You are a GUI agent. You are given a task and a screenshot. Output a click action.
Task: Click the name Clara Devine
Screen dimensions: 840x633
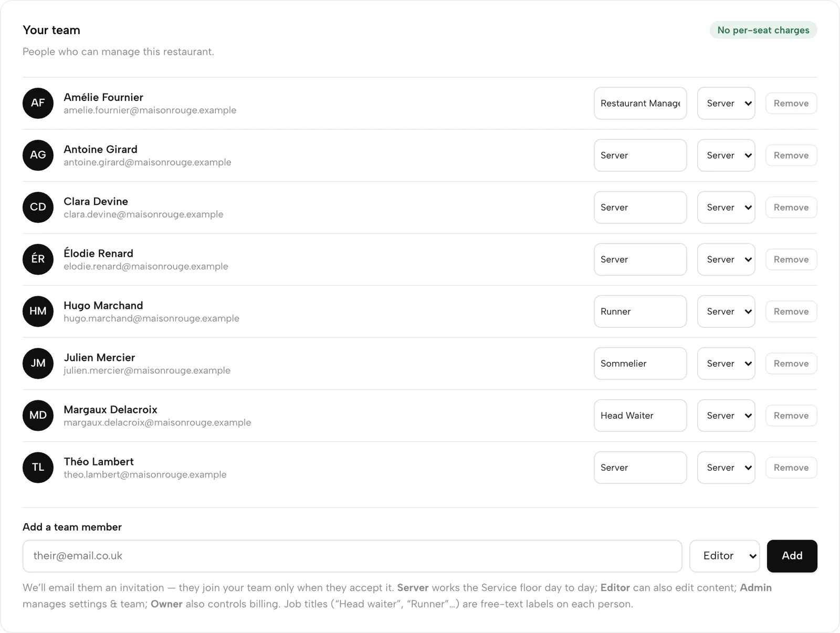click(x=96, y=201)
